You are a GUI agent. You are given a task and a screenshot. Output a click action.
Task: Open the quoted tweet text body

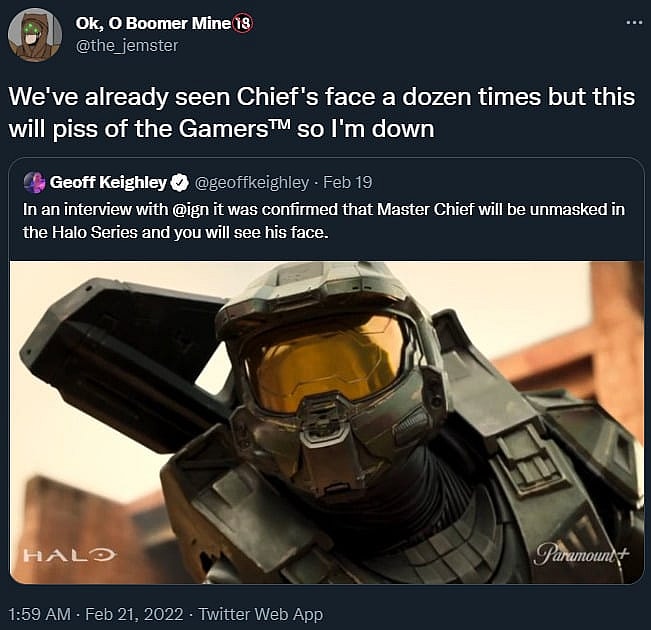click(323, 221)
